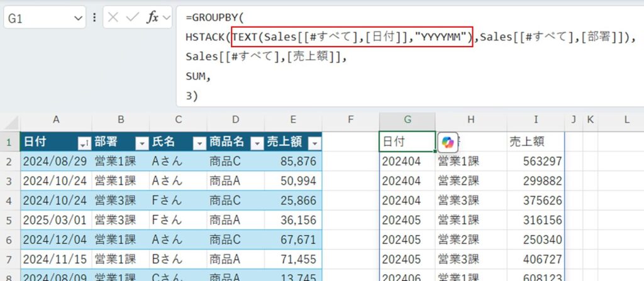Click grouped total cell 406727
This screenshot has width=644, height=281.
(x=536, y=259)
